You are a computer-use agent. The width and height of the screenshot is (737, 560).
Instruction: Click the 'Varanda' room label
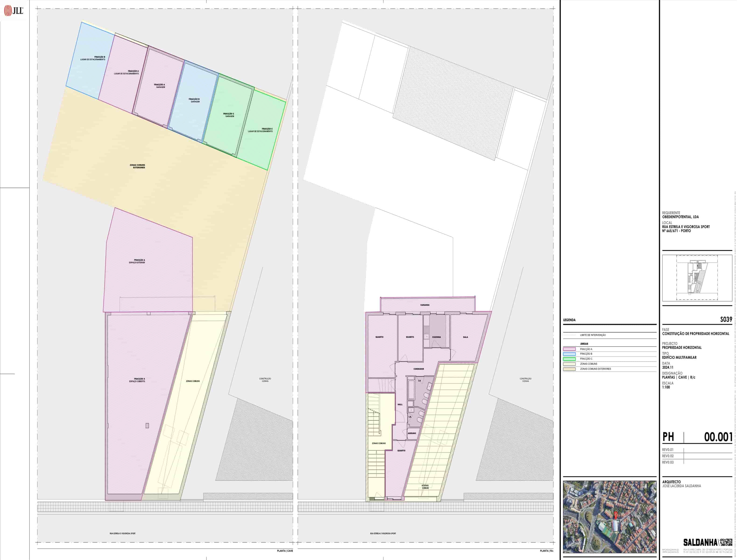(x=425, y=305)
